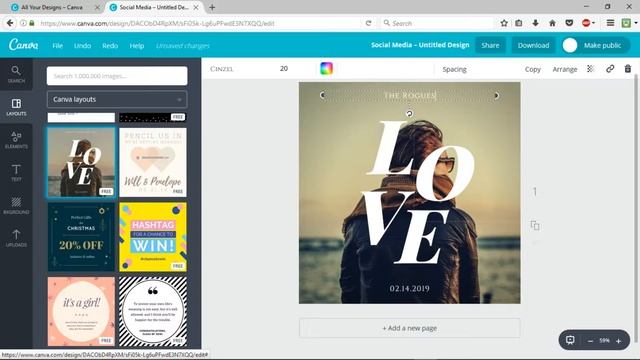Open the Pocket icon in browser toolbar
The image size is (640, 360).
[569, 23]
